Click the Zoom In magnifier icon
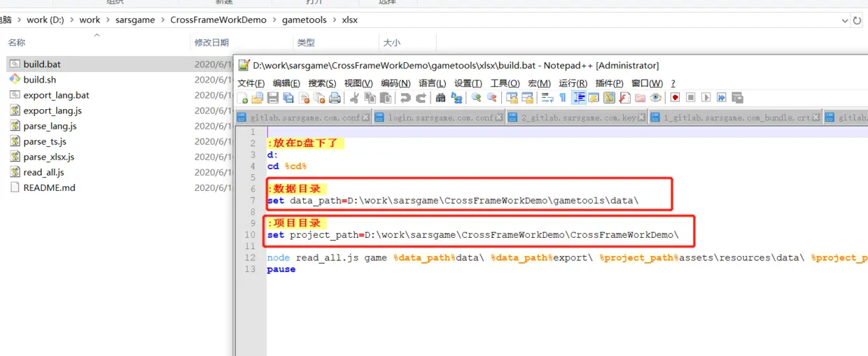The height and width of the screenshot is (356, 868). tap(476, 98)
